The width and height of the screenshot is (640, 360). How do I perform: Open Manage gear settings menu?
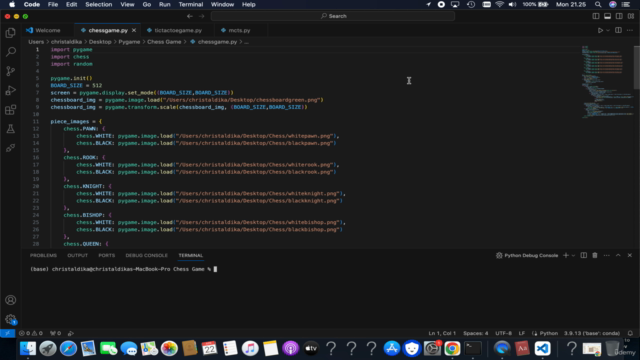(11, 319)
